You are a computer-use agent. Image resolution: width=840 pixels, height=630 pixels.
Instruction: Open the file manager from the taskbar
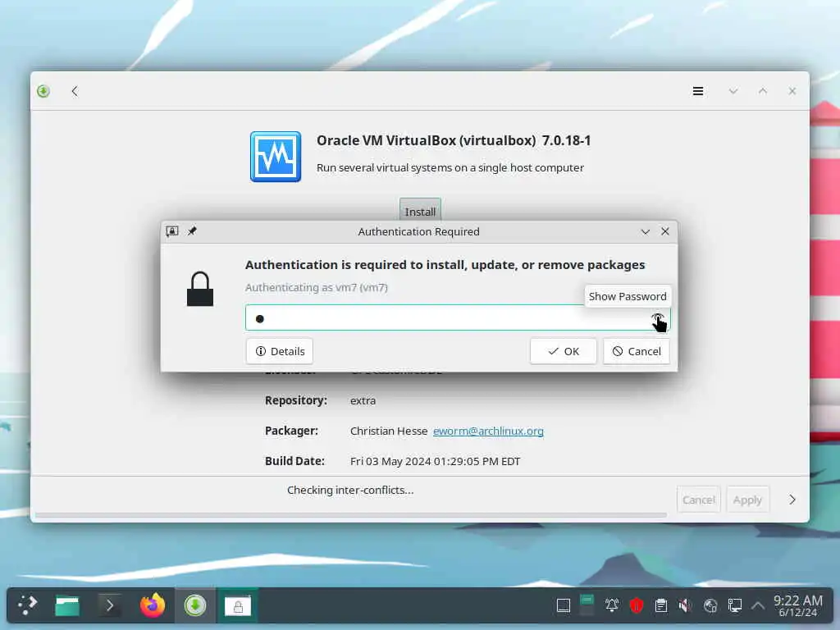[67, 605]
